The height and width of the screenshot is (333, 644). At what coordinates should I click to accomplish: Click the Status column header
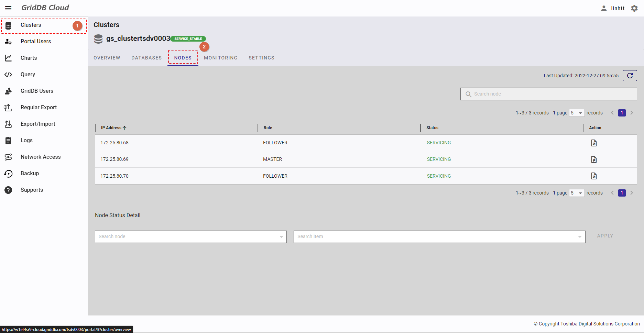[432, 128]
